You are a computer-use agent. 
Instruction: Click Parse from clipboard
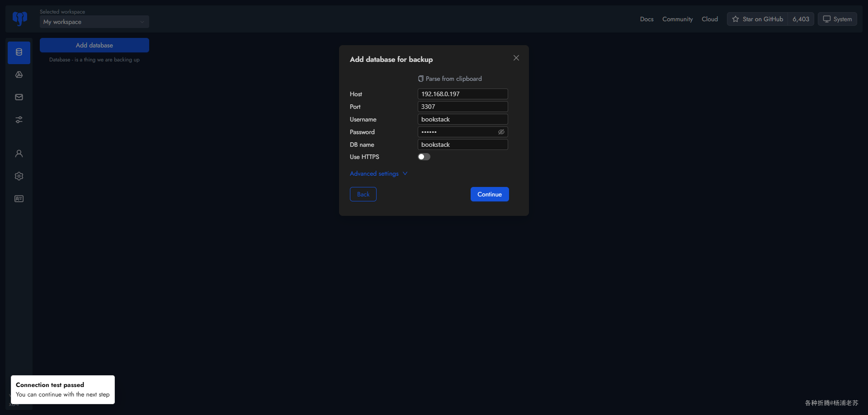pyautogui.click(x=450, y=79)
